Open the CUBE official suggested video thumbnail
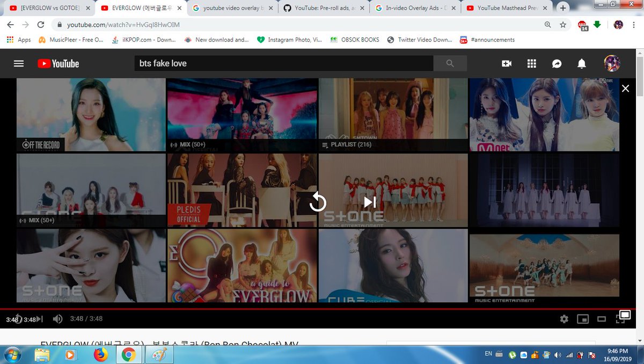This screenshot has height=364, width=644. (393, 266)
